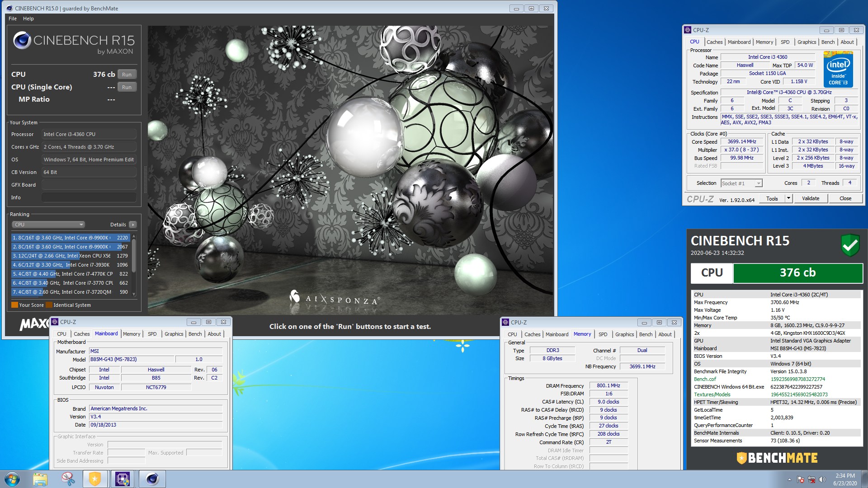Select the Core i7-3720QM ranking entry
Viewport: 868px width, 488px height.
click(71, 292)
